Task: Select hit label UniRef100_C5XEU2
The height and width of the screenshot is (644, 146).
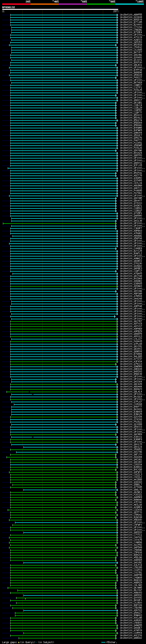Action: pos(131,48)
